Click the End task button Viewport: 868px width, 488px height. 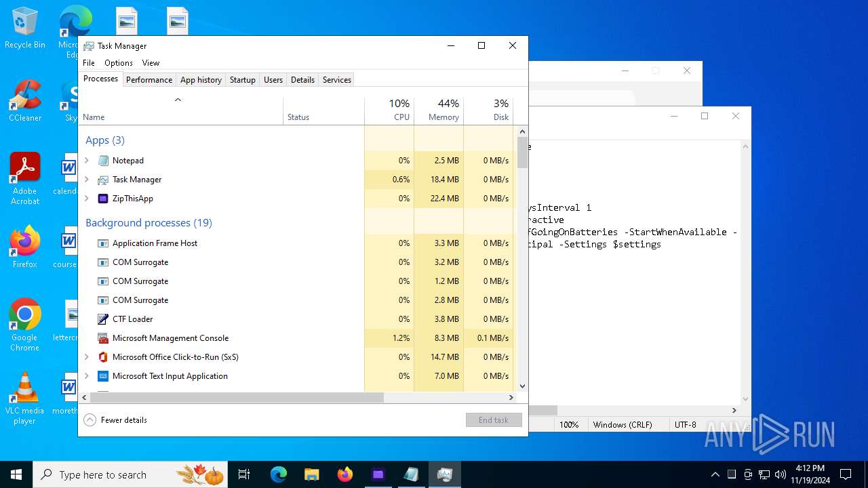[494, 420]
